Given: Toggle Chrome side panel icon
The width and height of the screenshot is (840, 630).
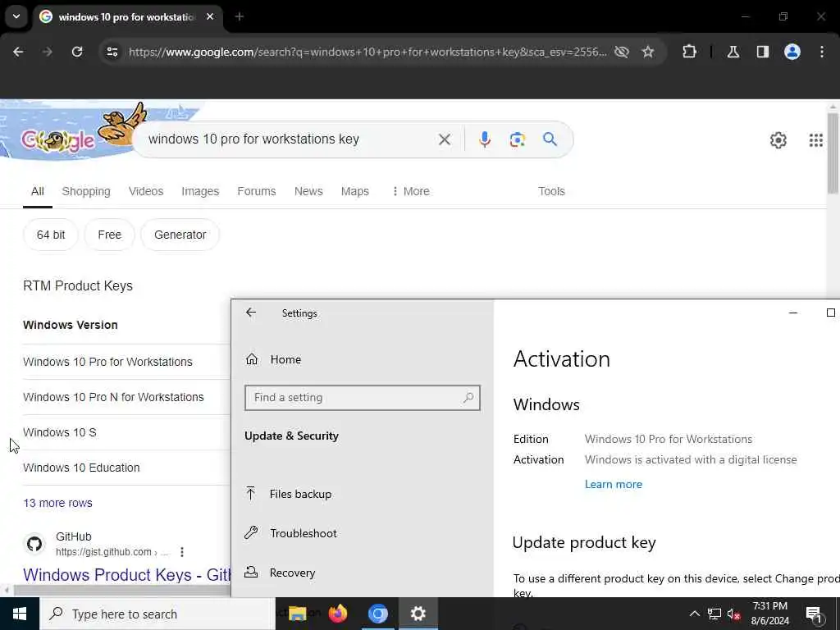Looking at the screenshot, I should [763, 52].
